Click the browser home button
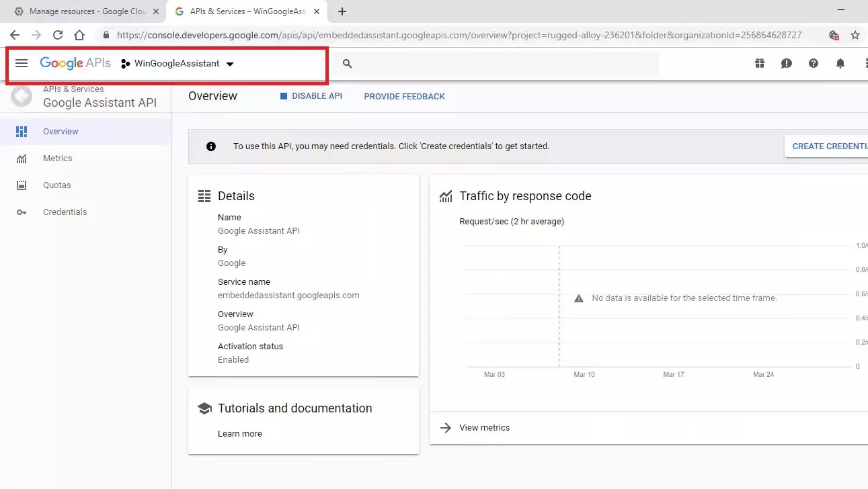 [x=79, y=35]
